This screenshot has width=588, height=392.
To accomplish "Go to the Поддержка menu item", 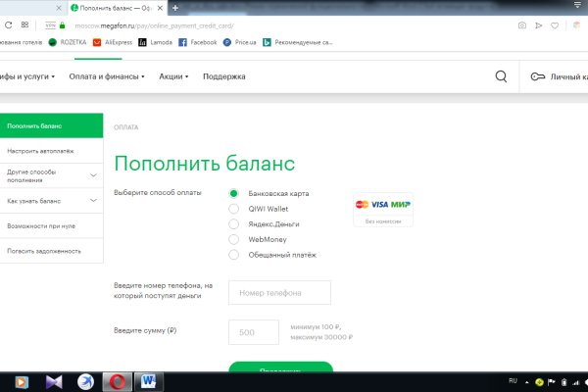I will pos(223,76).
